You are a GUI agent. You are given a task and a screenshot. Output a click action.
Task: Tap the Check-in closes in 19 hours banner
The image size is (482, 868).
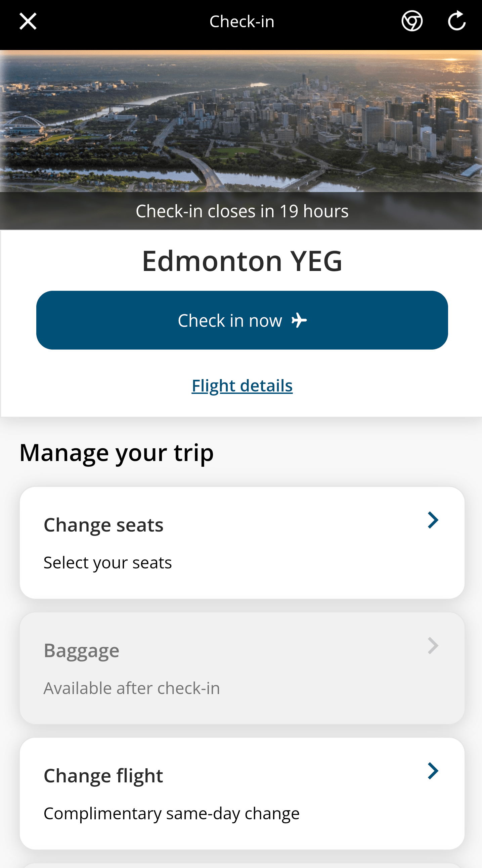pyautogui.click(x=242, y=211)
